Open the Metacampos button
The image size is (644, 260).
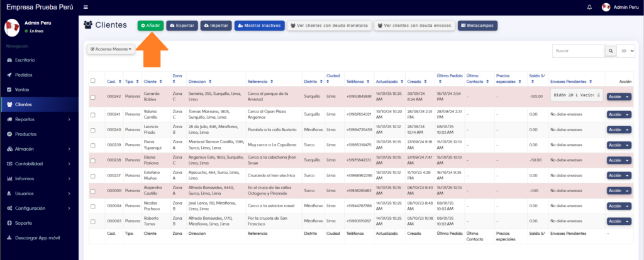click(x=477, y=25)
